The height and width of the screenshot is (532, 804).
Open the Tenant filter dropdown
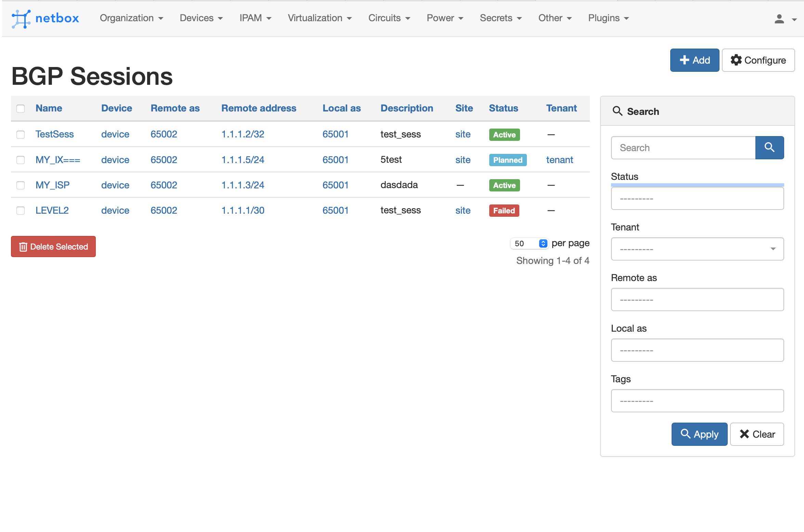click(x=697, y=249)
